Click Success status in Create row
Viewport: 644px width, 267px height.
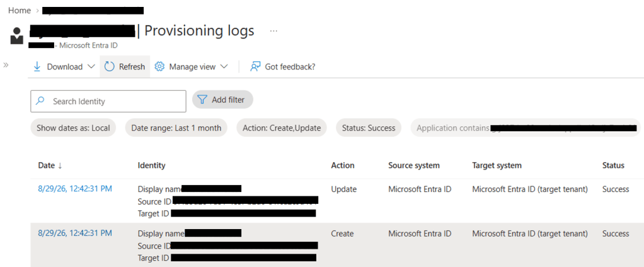coord(616,234)
